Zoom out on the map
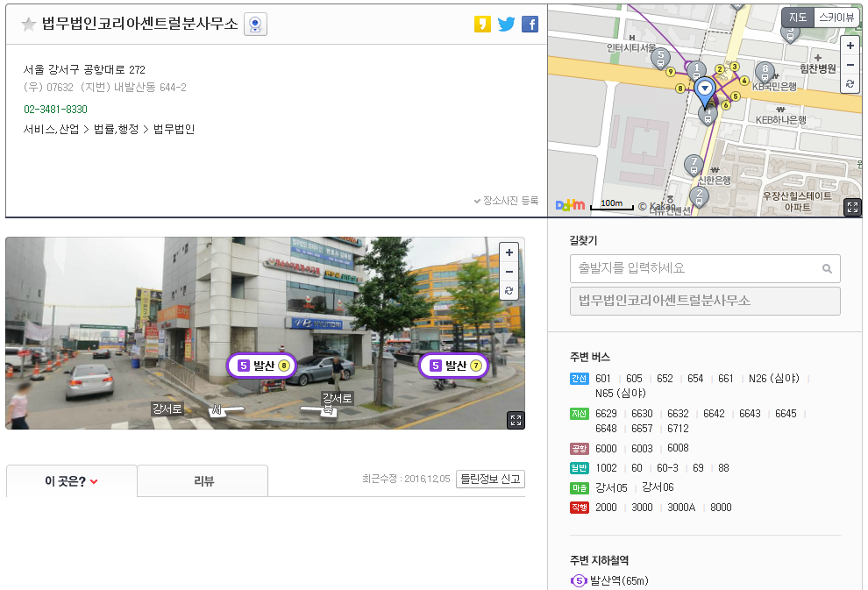The width and height of the screenshot is (868, 590). point(850,65)
